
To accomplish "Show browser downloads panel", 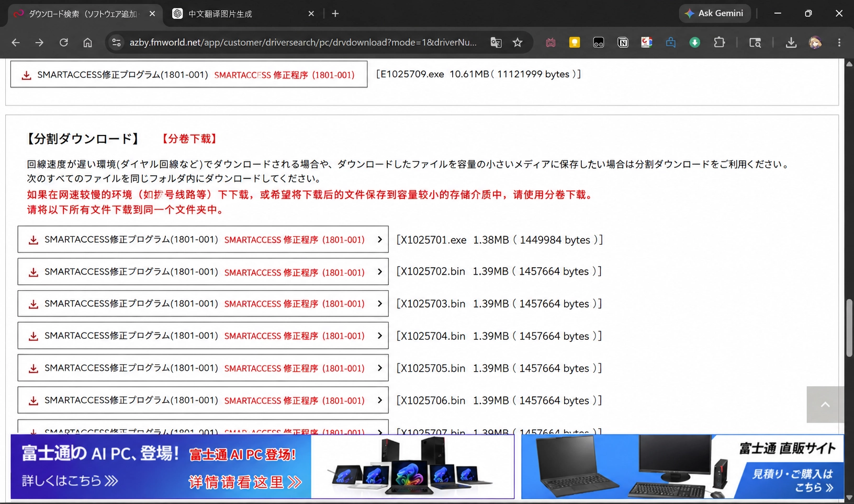I will (x=791, y=42).
